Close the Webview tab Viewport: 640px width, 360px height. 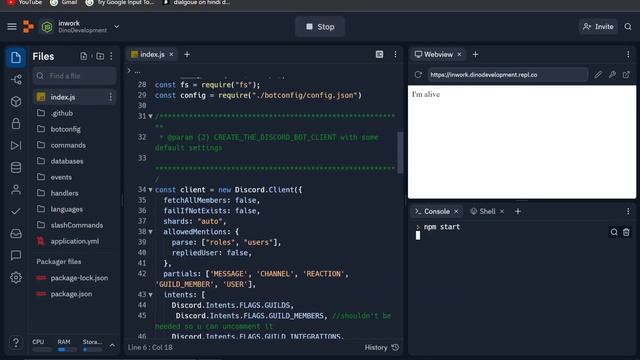coord(459,54)
